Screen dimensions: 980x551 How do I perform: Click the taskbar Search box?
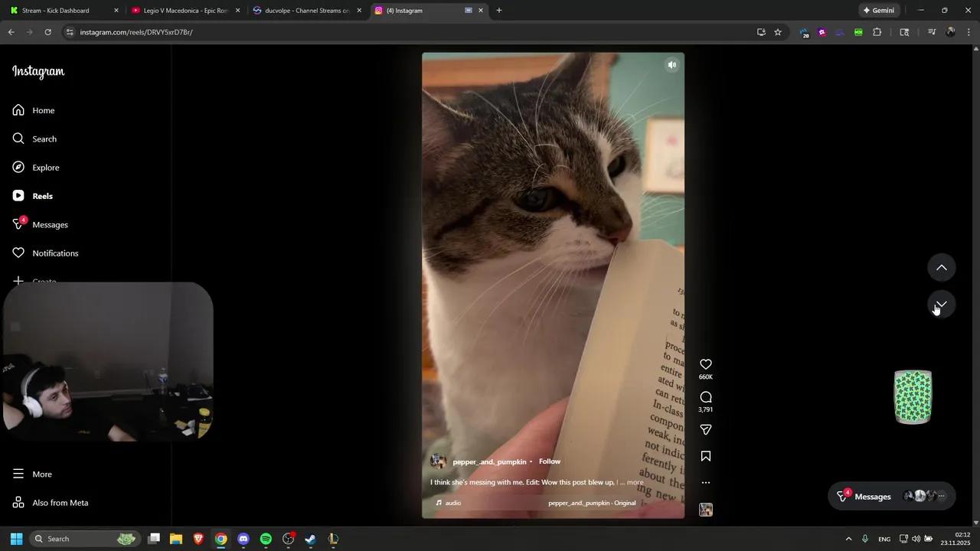point(84,539)
